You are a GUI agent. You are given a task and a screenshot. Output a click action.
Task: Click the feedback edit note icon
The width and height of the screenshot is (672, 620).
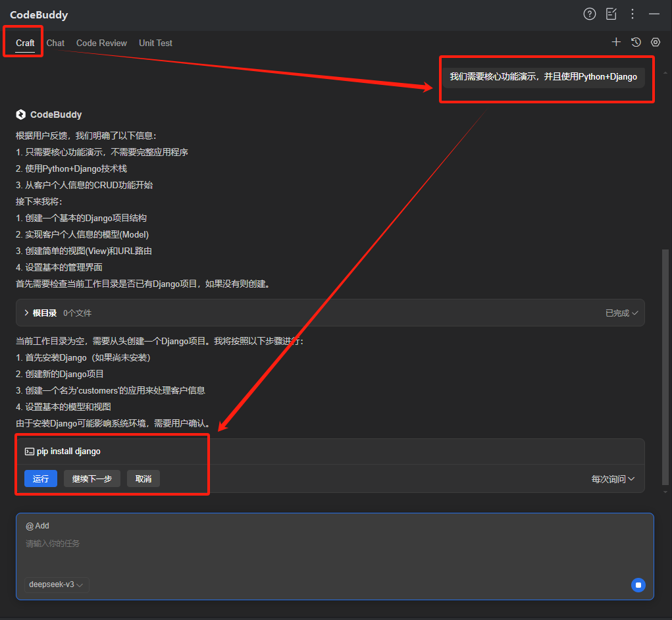pyautogui.click(x=611, y=14)
